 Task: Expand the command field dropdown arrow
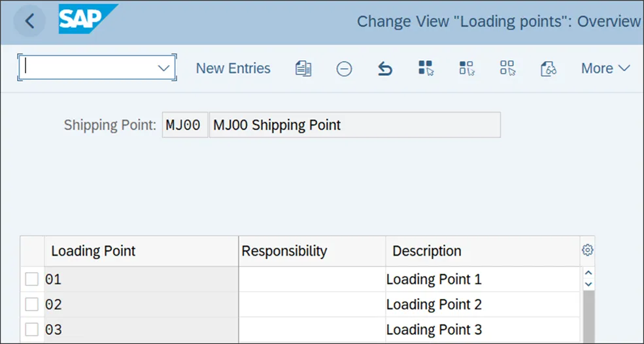[x=163, y=68]
